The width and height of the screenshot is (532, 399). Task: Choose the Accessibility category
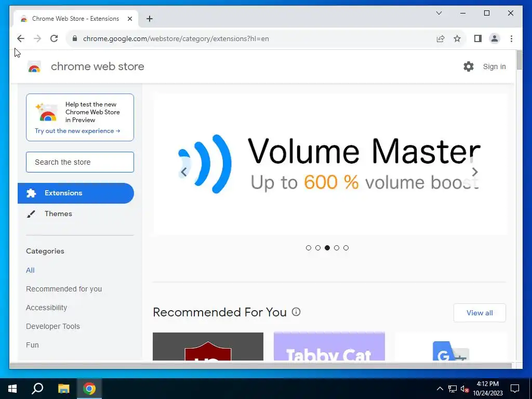point(46,308)
